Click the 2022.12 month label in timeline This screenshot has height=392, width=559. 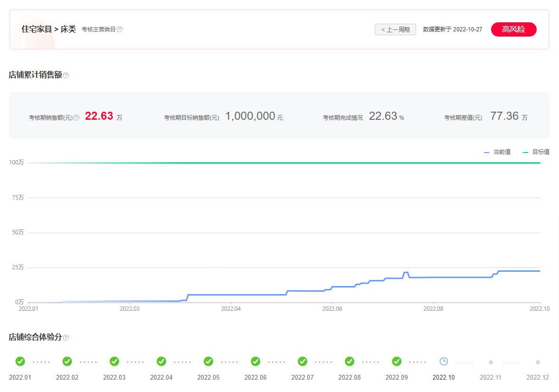point(538,377)
